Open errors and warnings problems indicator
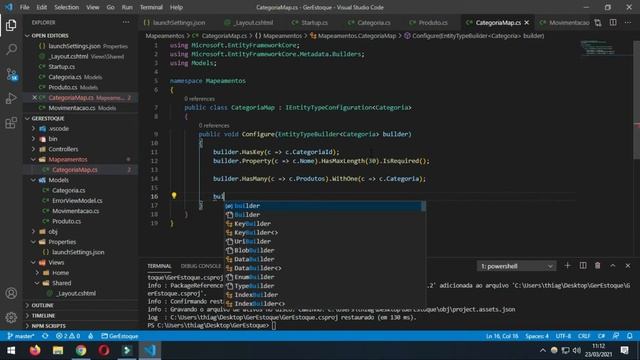Screen dimensions: 640x360 (68, 336)
